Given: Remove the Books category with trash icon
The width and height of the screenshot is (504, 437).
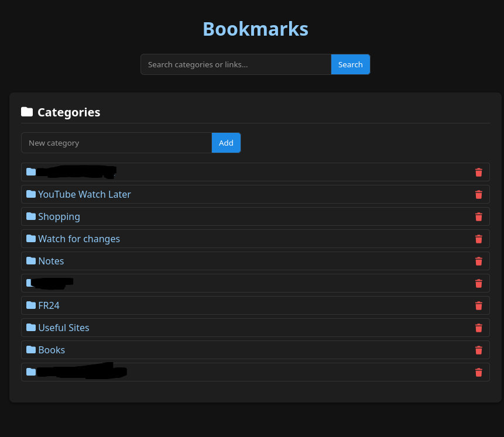Looking at the screenshot, I should pos(478,350).
